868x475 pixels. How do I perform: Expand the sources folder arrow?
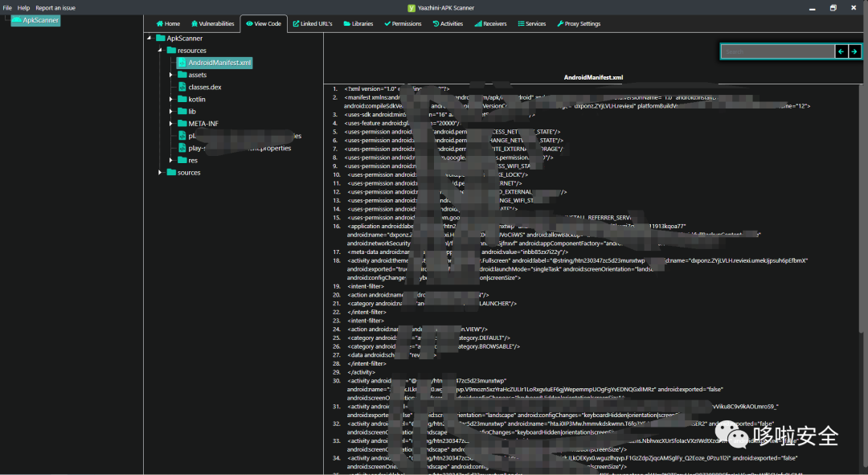click(x=160, y=172)
